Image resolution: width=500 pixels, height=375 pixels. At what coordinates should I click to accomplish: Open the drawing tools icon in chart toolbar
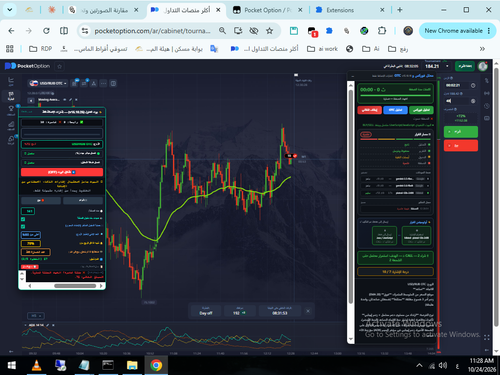pyautogui.click(x=94, y=83)
